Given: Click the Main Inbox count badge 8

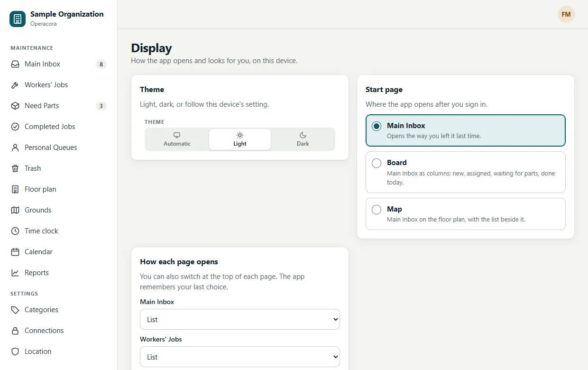Looking at the screenshot, I should point(101,65).
